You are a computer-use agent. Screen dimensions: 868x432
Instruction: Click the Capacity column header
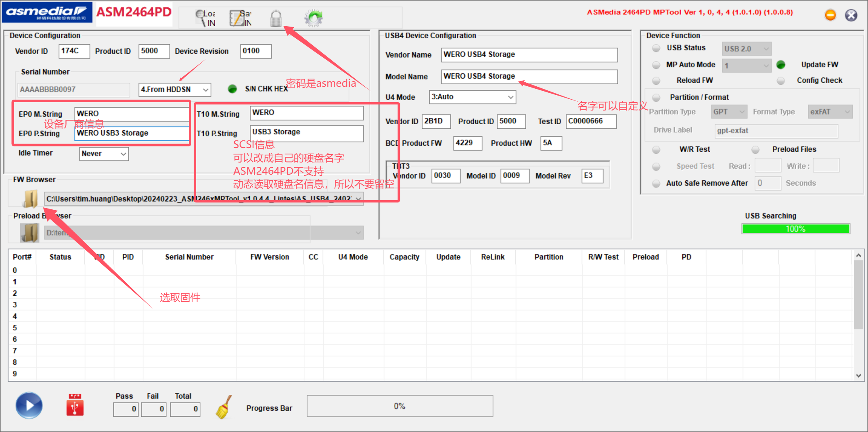(404, 257)
